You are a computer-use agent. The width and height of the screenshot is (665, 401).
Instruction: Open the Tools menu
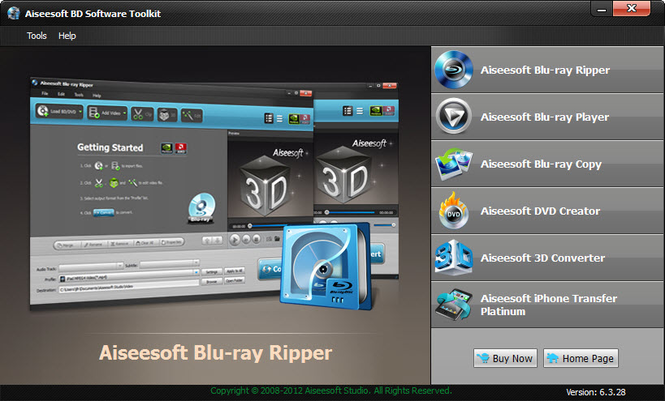[x=36, y=36]
